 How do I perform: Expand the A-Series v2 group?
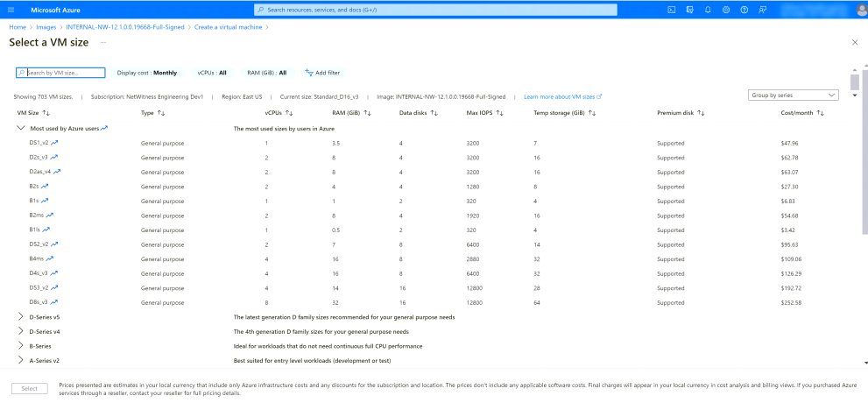coord(21,360)
